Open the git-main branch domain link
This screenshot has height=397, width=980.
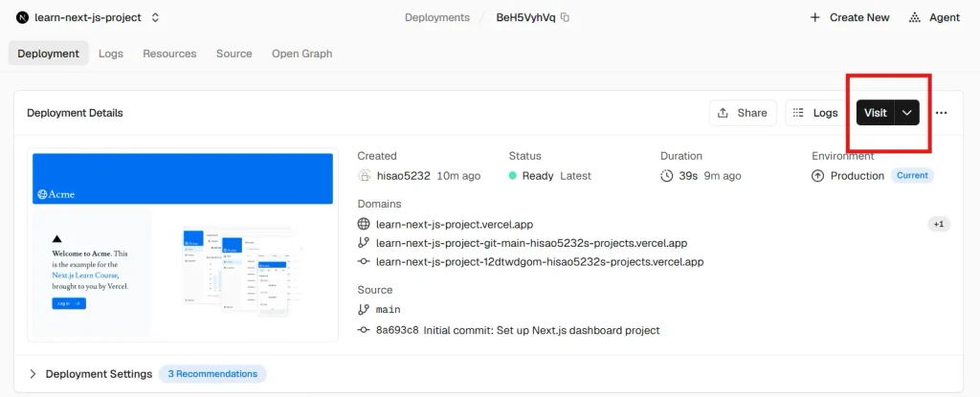532,243
